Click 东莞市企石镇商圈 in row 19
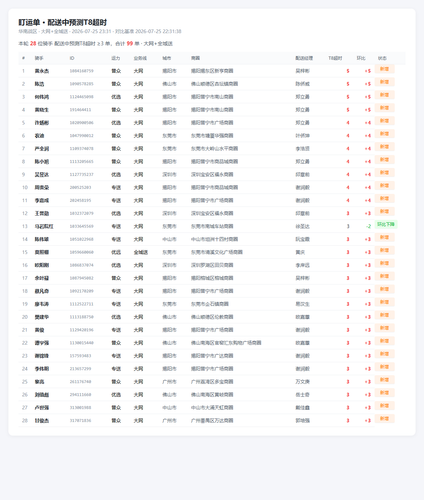424x500 pixels. [210, 304]
